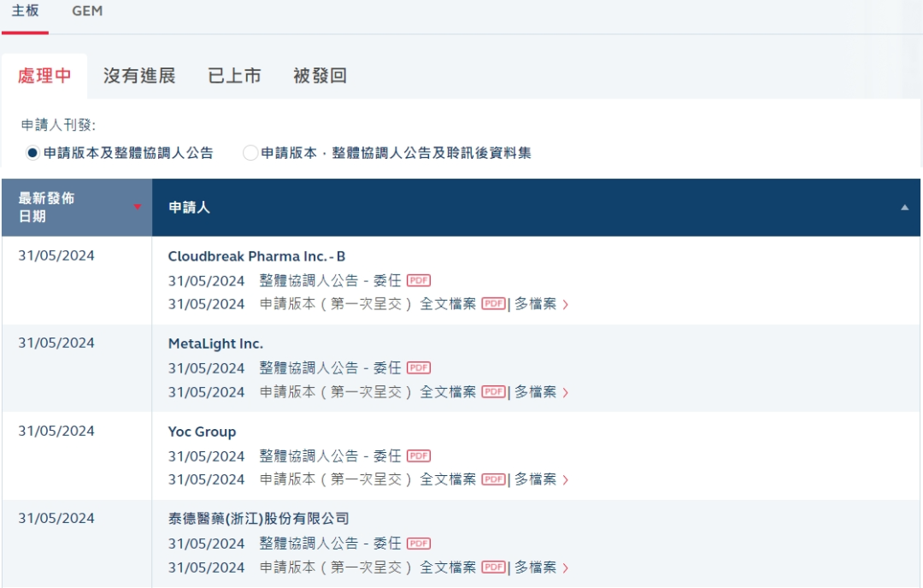Open Yoc Group 全文檔案 PDF icon

(x=493, y=480)
